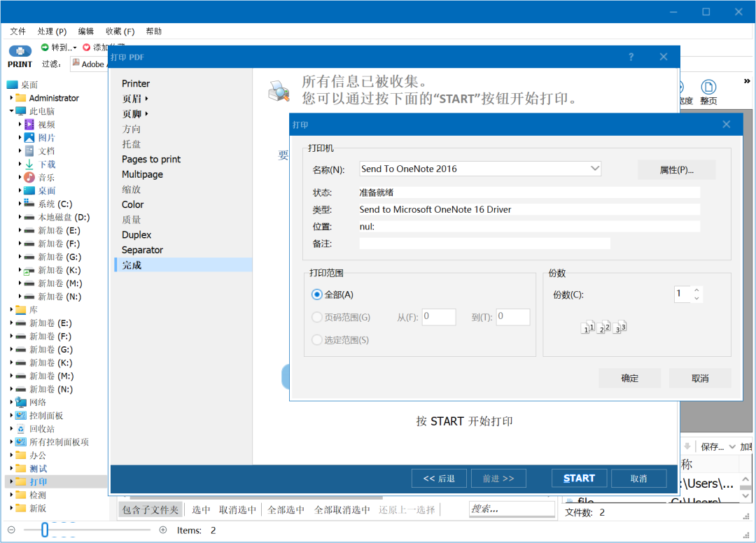Expand the 页脚 submenu arrow
This screenshot has height=543, width=756.
146,113
